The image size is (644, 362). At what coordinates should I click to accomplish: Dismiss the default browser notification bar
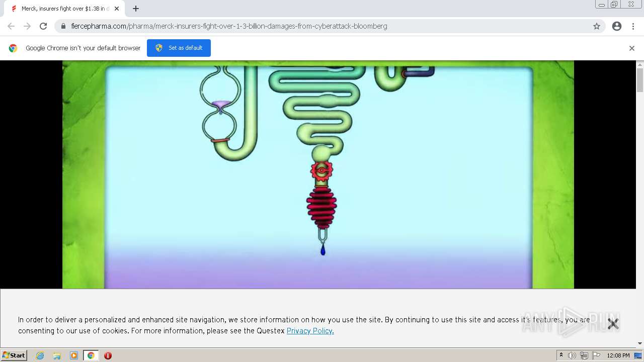pyautogui.click(x=632, y=48)
